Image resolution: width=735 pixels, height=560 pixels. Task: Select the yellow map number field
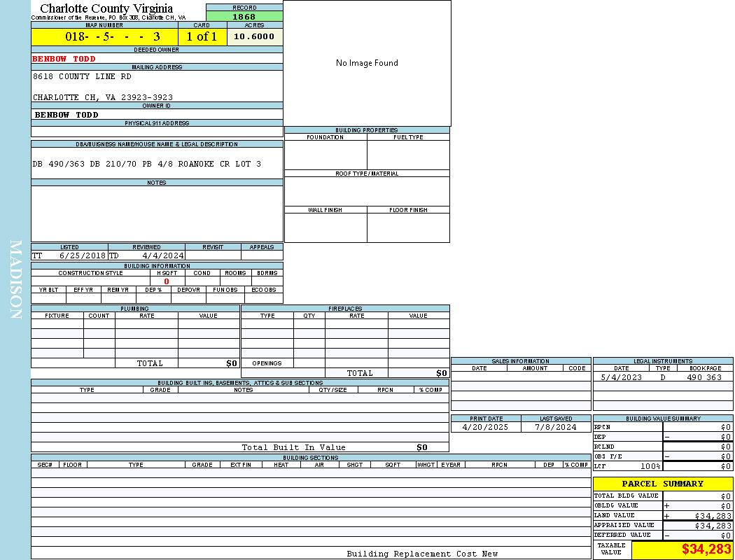104,36
